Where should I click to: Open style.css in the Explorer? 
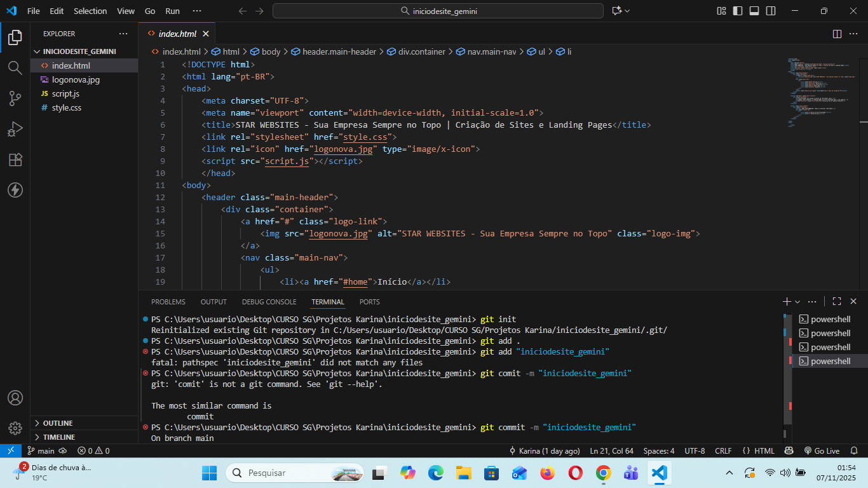coord(66,108)
